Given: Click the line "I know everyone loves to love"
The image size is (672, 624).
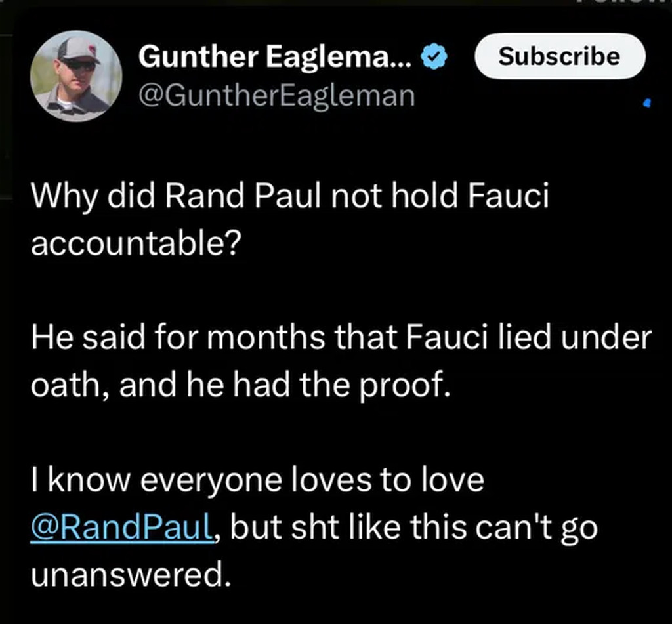Looking at the screenshot, I should click(x=257, y=480).
